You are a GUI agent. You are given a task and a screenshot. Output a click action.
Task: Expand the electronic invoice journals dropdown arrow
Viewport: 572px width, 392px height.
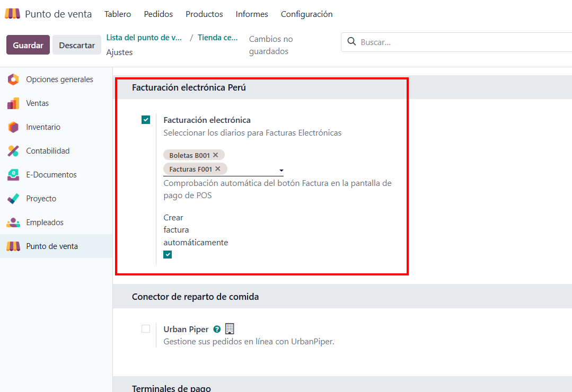(281, 171)
